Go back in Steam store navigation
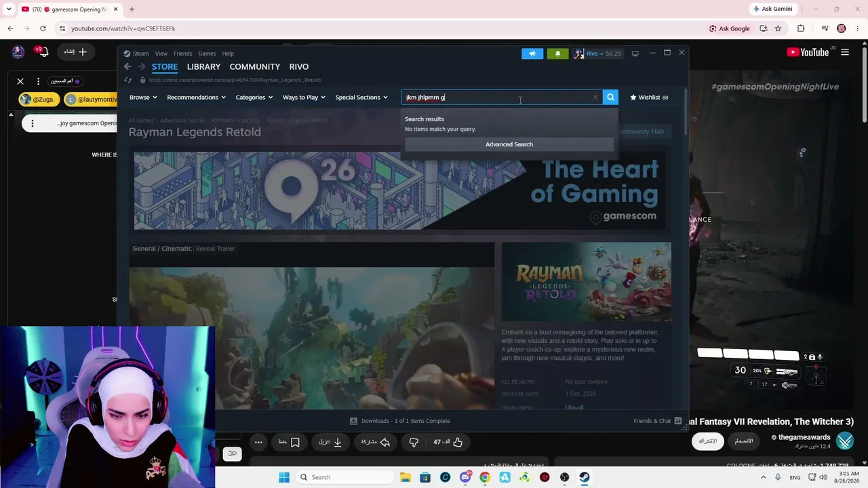 127,66
